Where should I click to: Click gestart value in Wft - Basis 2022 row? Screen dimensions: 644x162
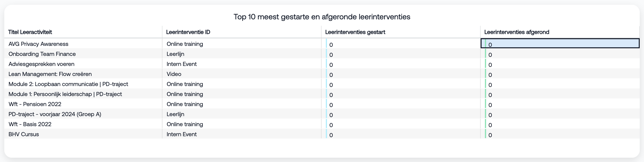[331, 125]
